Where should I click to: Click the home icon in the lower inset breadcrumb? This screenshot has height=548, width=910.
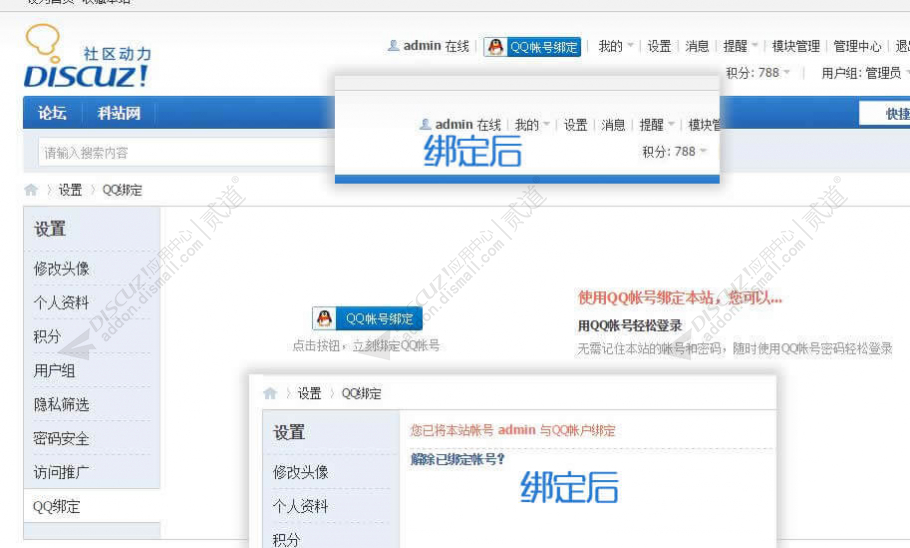pyautogui.click(x=270, y=394)
